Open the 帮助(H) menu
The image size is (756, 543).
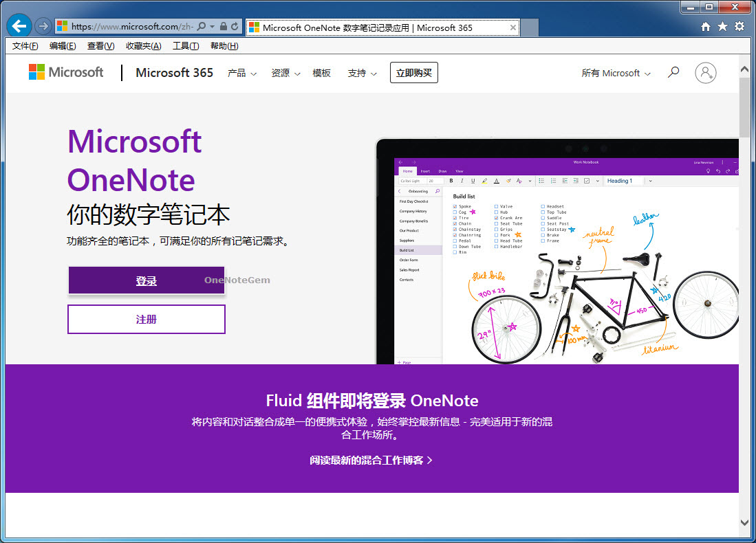click(x=224, y=46)
